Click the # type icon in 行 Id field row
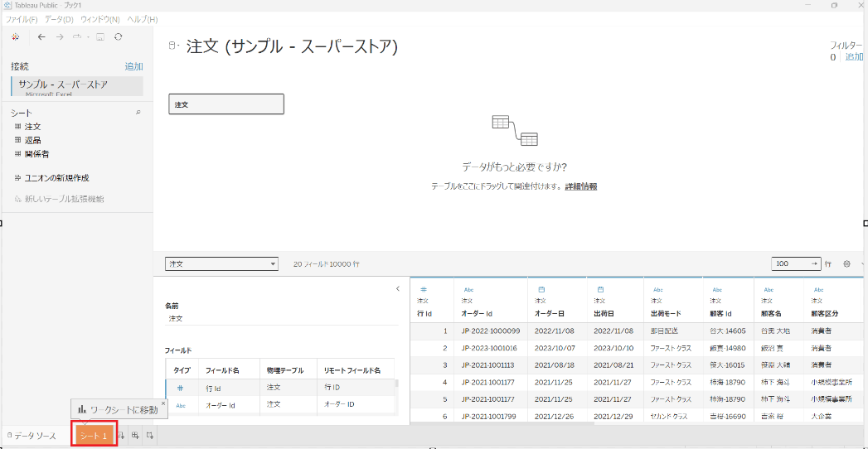Viewport: 868px width, 449px height. coord(180,389)
